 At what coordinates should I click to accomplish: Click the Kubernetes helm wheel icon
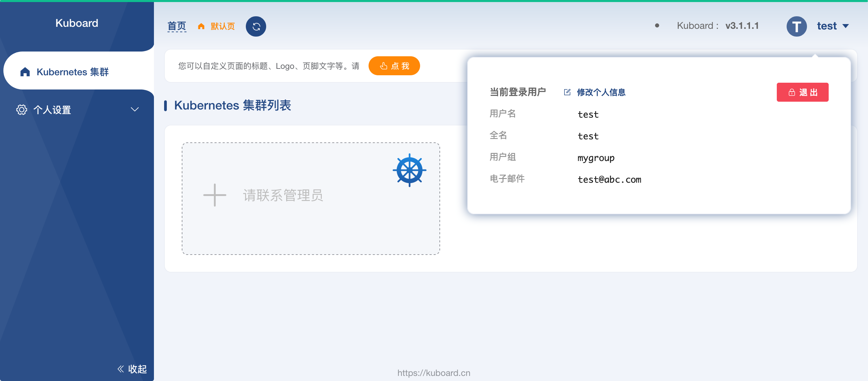(x=409, y=170)
